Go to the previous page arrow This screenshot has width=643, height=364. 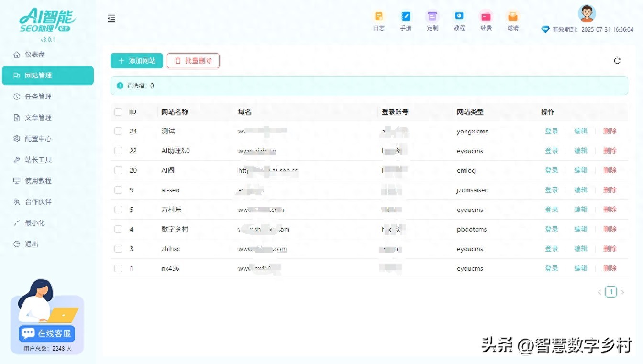599,292
